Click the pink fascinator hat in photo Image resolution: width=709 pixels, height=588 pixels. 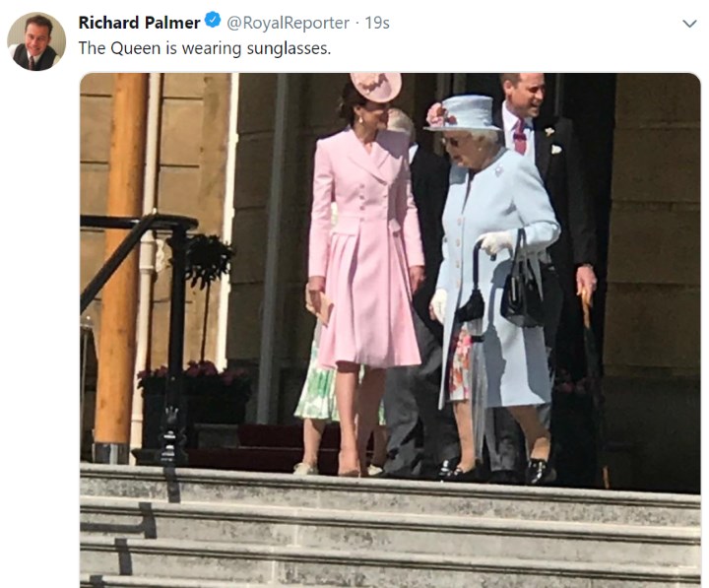pyautogui.click(x=376, y=87)
